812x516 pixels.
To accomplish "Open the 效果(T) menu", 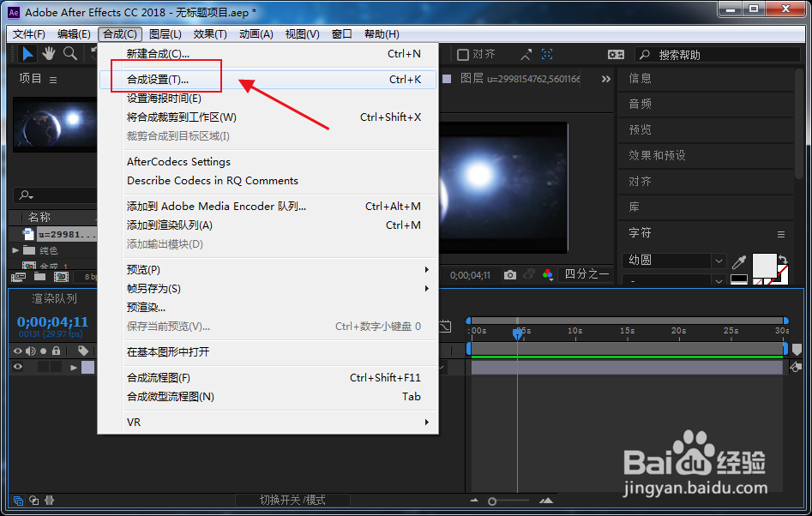I will [x=210, y=34].
